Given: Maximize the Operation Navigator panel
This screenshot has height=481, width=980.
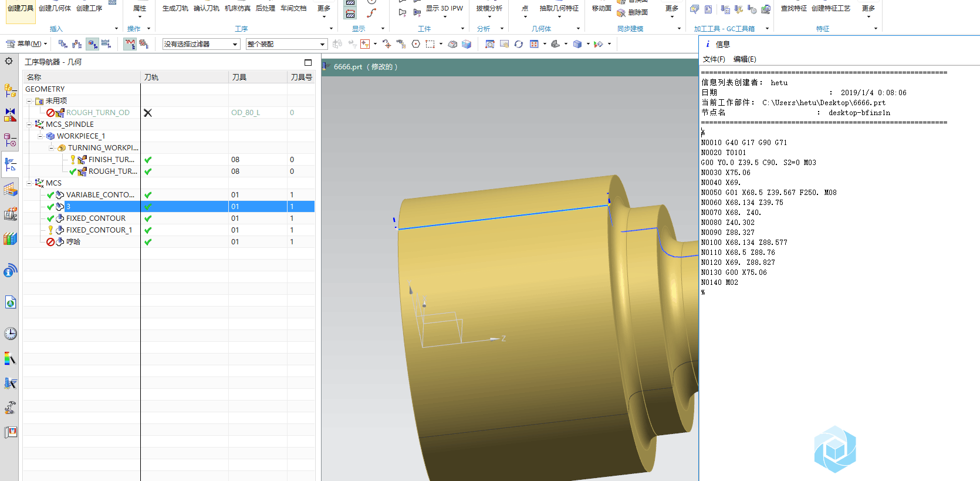Looking at the screenshot, I should pos(308,62).
